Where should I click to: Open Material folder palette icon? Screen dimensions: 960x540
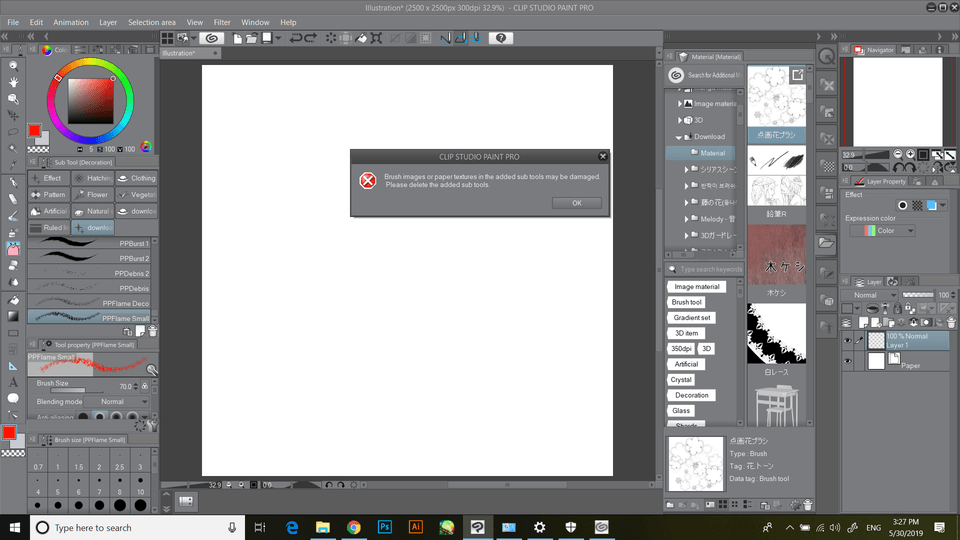(x=827, y=243)
